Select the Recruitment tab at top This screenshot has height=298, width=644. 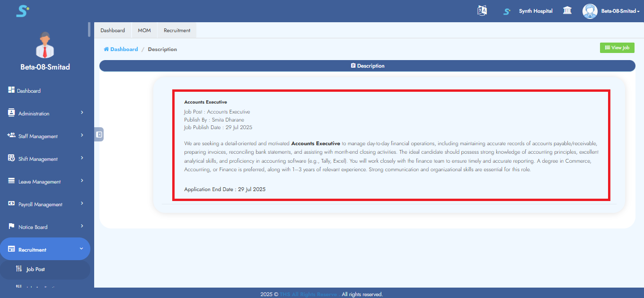point(177,30)
